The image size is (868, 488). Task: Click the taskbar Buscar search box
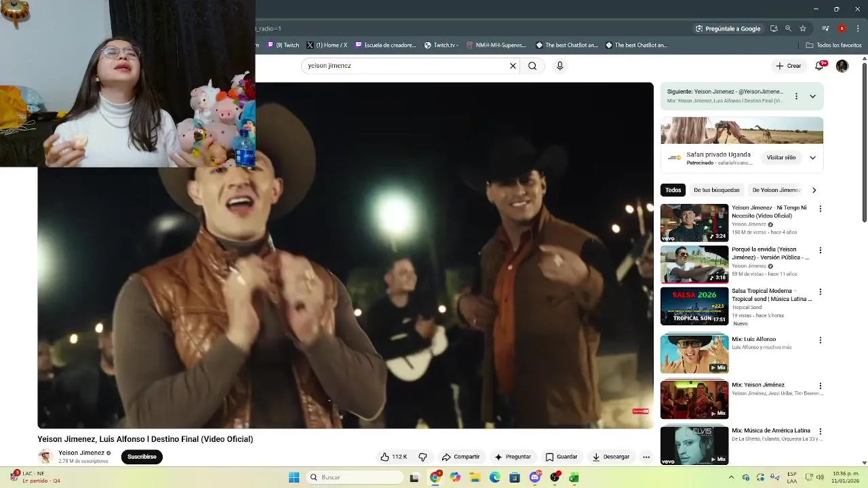354,478
